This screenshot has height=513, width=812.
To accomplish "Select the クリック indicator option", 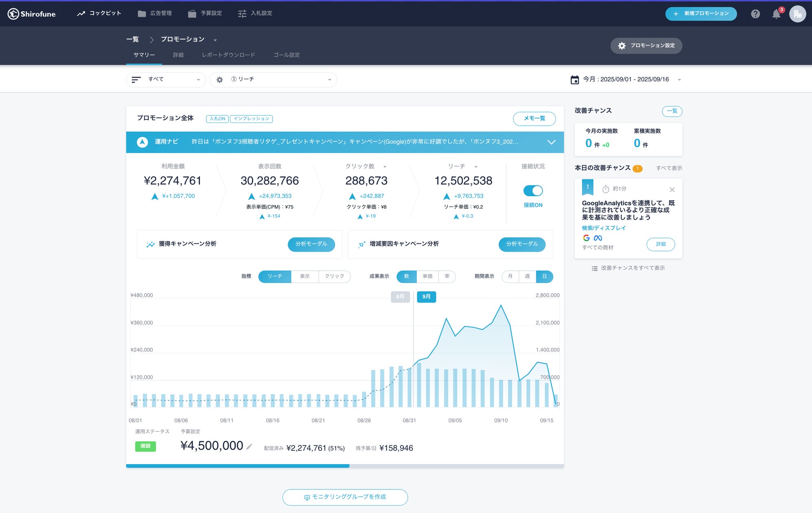I will (334, 276).
